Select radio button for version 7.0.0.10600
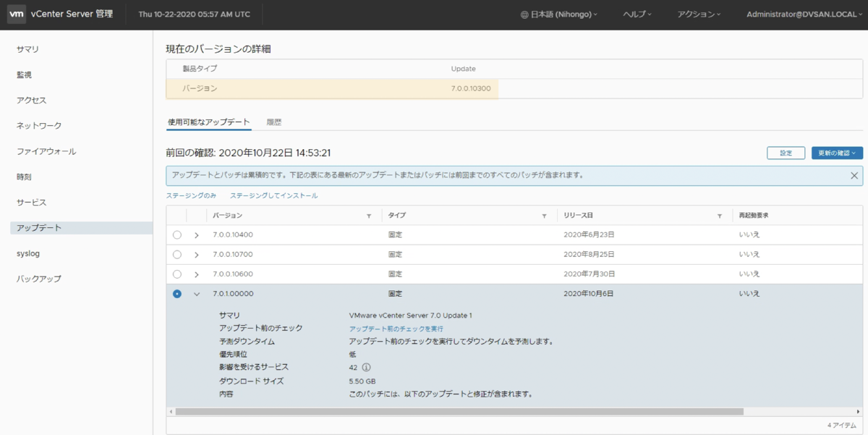 click(177, 274)
